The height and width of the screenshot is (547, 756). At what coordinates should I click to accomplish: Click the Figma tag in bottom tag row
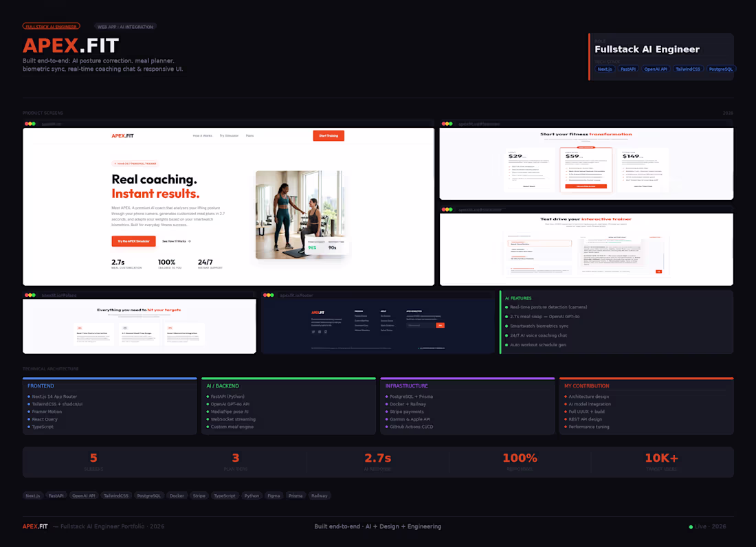click(274, 496)
